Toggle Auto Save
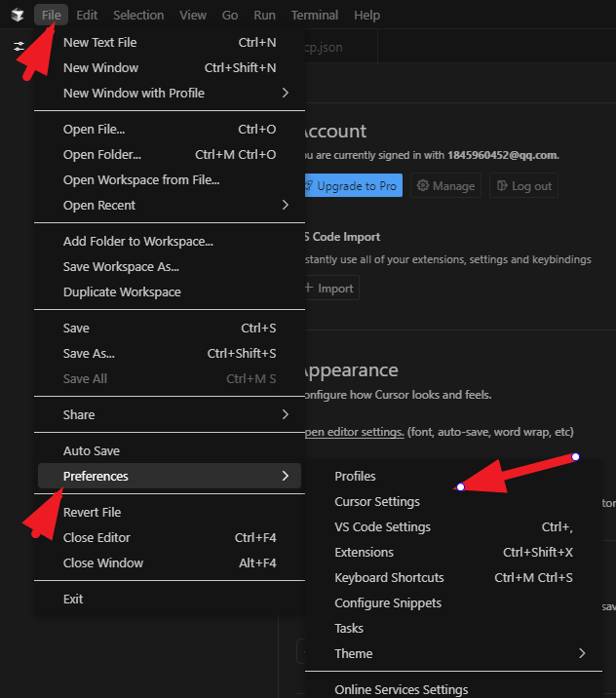Image resolution: width=616 pixels, height=698 pixels. coord(170,451)
